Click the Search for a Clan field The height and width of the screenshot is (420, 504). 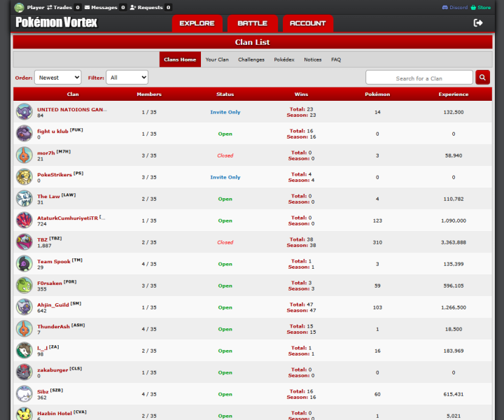point(419,78)
